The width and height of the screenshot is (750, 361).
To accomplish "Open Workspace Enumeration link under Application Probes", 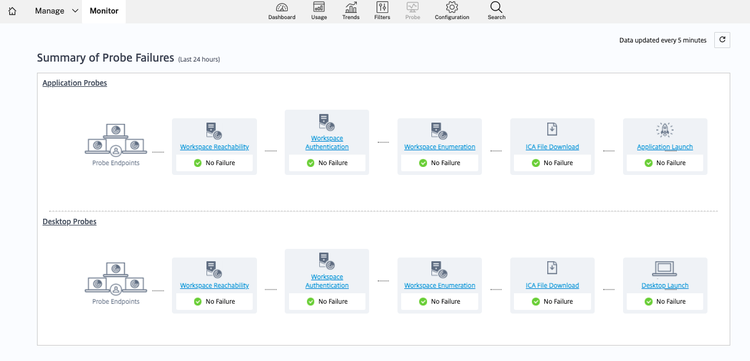I will (x=440, y=147).
